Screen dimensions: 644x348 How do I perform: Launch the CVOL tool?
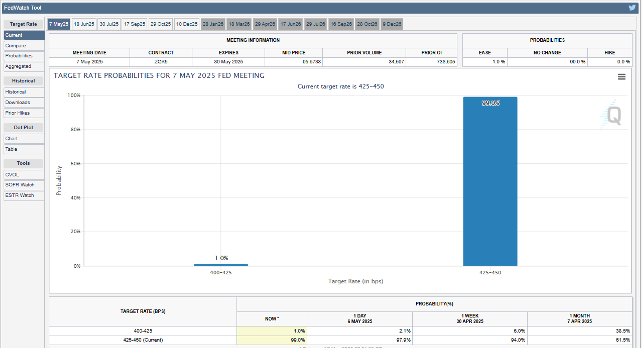click(x=24, y=175)
